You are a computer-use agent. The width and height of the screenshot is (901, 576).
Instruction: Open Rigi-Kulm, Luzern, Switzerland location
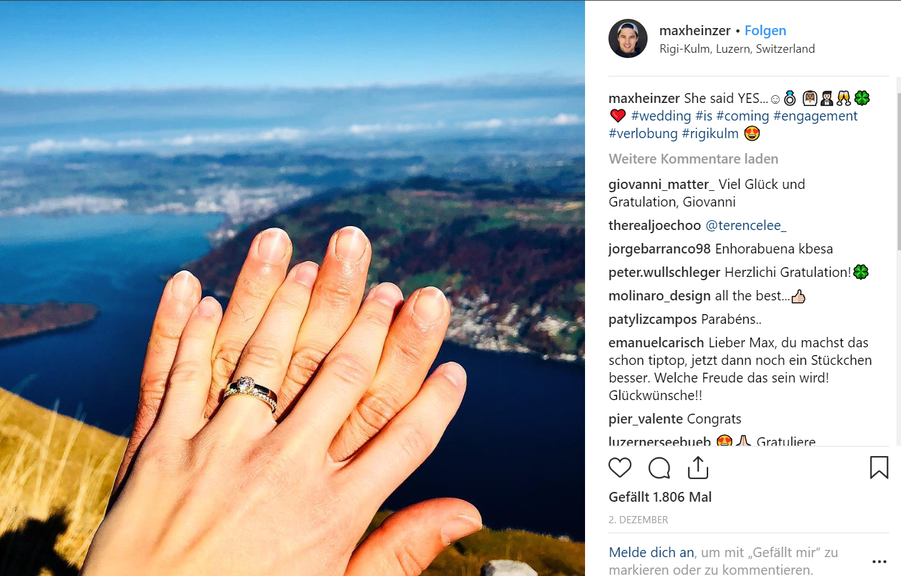click(x=737, y=49)
